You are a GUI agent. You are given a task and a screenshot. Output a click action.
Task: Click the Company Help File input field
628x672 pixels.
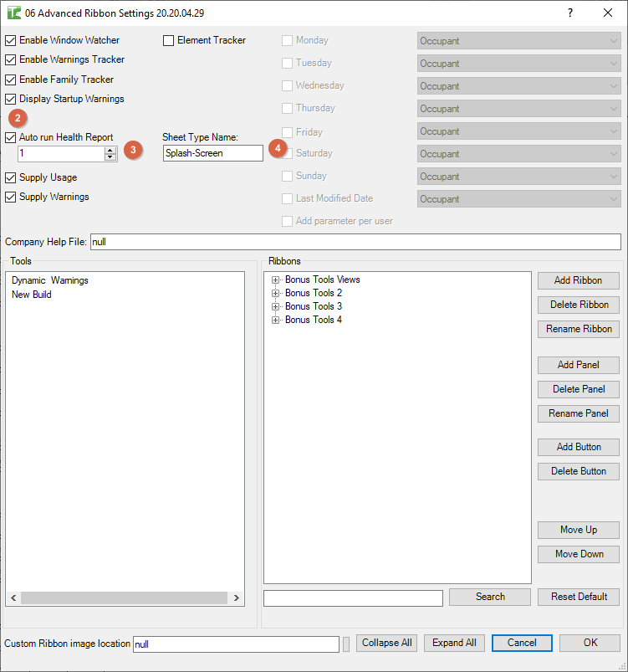(x=355, y=242)
